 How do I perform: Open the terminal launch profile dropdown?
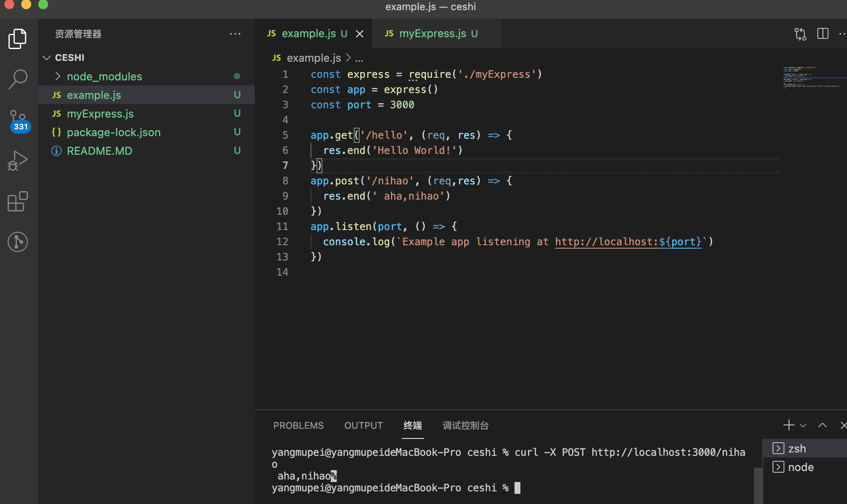(x=803, y=426)
